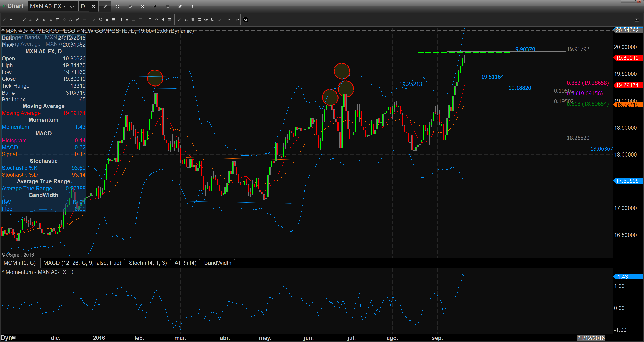Click the bar replay play icon
This screenshot has width=644, height=342.
point(130,6)
